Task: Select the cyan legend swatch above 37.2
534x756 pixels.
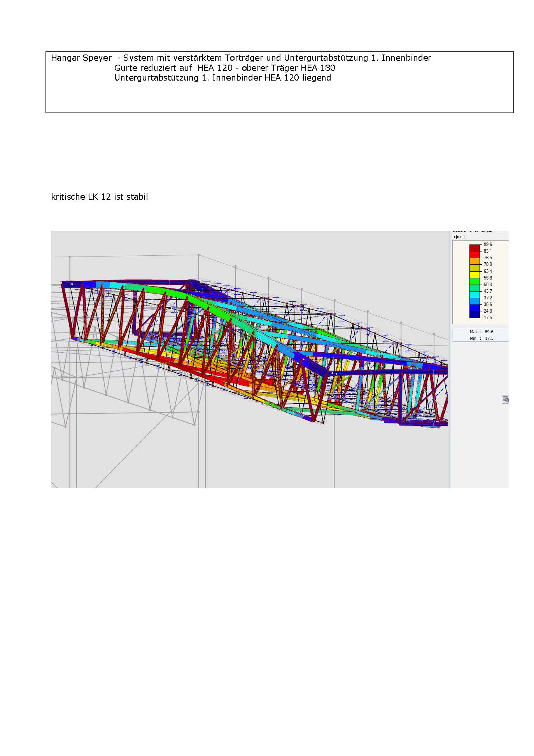Action: point(475,294)
